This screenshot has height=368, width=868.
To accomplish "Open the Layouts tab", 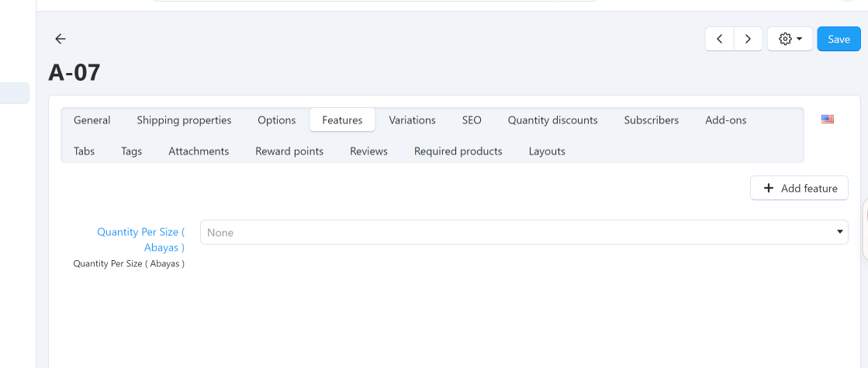I will click(x=547, y=151).
